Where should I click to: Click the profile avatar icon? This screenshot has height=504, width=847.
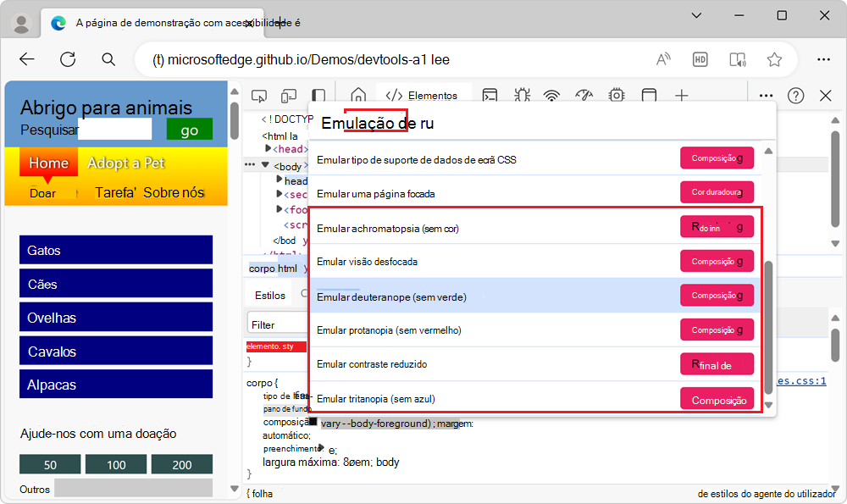(21, 23)
